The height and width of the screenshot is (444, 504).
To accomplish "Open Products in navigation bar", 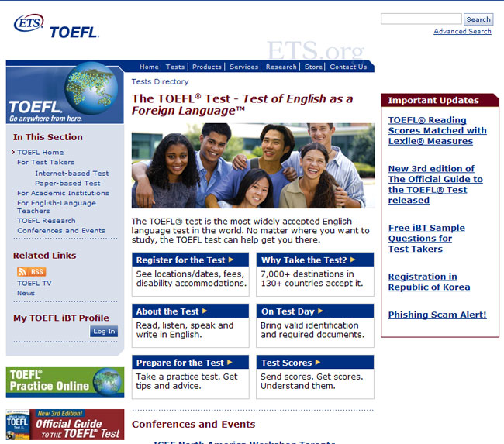I will point(207,67).
